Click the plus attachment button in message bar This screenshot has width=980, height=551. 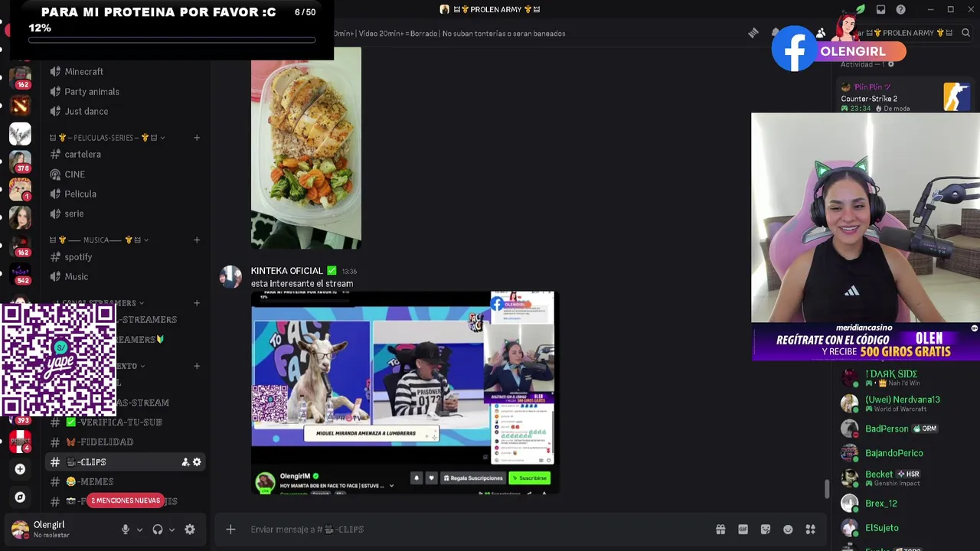pyautogui.click(x=230, y=529)
